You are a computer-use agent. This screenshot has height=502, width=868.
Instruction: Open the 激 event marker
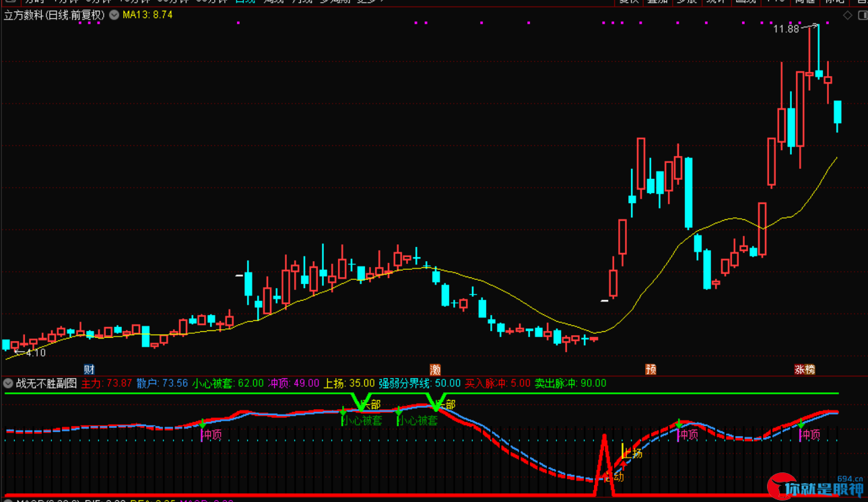[x=436, y=369]
